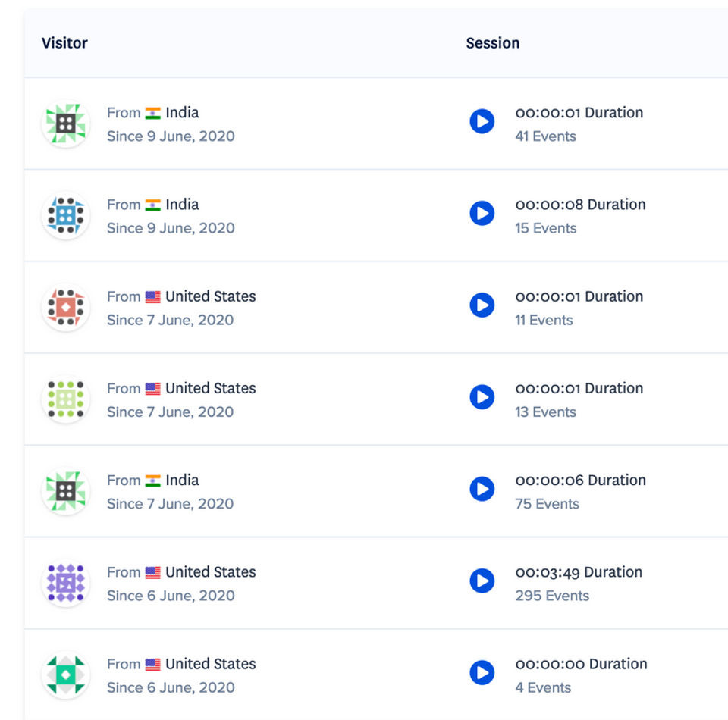Image resolution: width=728 pixels, height=720 pixels.
Task: Play the 4 Events session recording
Action: (482, 672)
